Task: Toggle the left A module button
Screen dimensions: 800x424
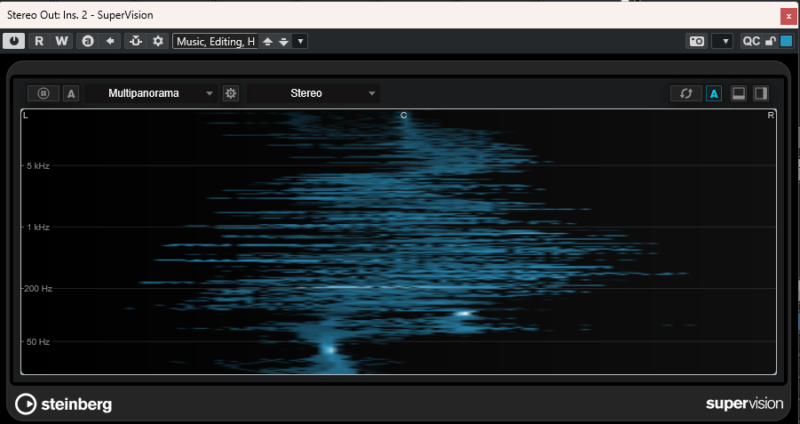Action: [71, 93]
